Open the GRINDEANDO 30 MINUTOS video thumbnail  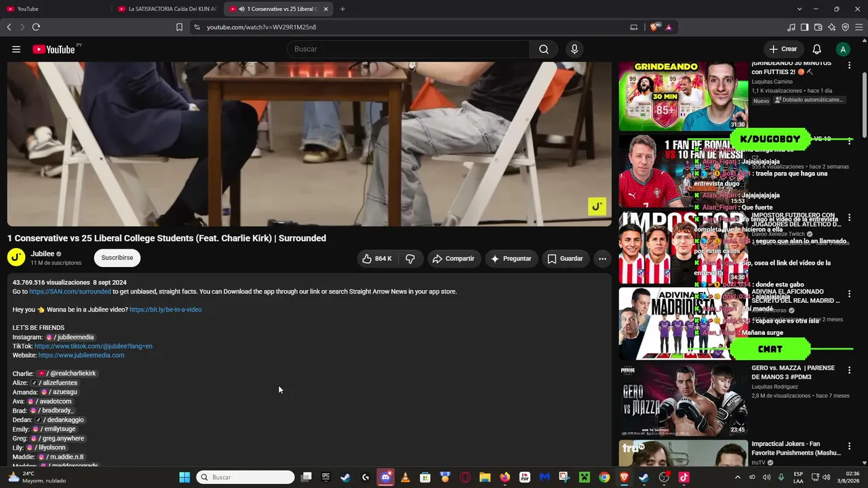coord(684,96)
